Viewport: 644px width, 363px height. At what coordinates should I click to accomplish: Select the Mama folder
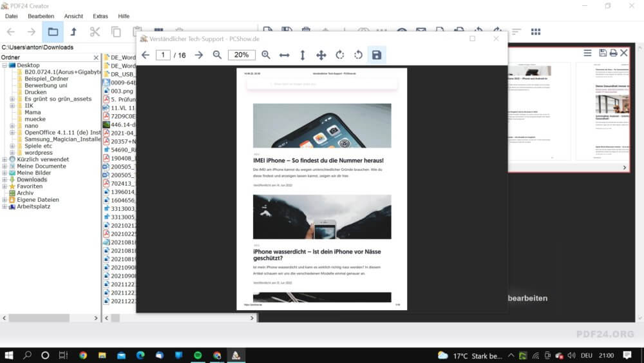pyautogui.click(x=32, y=112)
